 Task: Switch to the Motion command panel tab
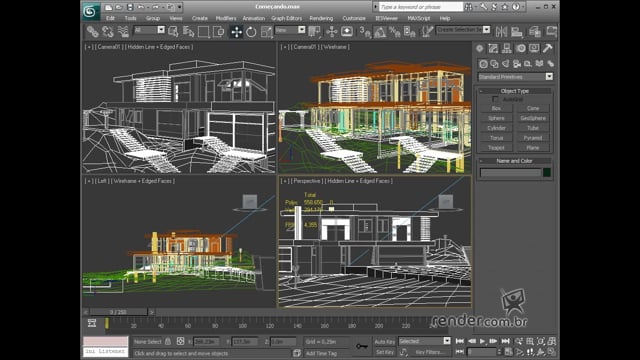tap(520, 49)
